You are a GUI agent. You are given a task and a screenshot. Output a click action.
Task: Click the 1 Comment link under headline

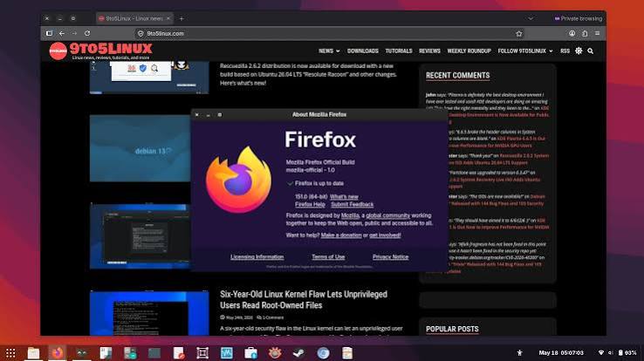click(x=271, y=317)
